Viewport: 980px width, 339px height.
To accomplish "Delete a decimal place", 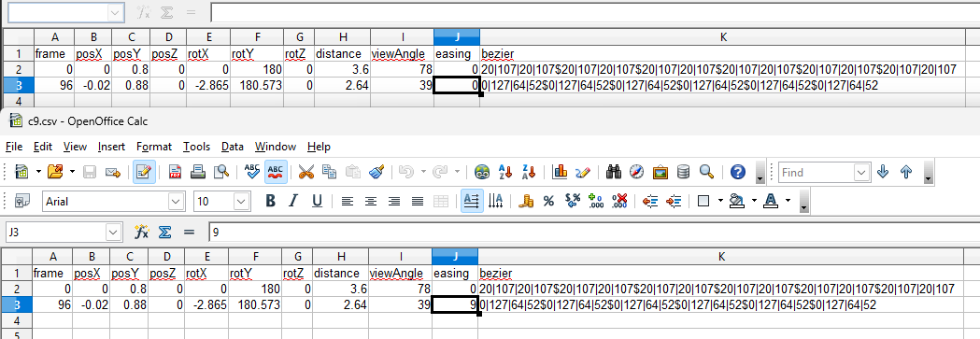I will [x=618, y=201].
